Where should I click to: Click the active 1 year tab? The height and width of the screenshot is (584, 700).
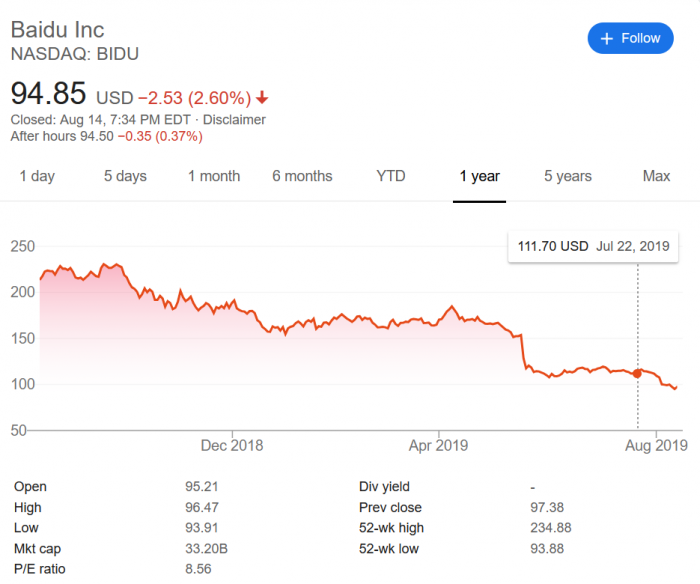pyautogui.click(x=479, y=176)
